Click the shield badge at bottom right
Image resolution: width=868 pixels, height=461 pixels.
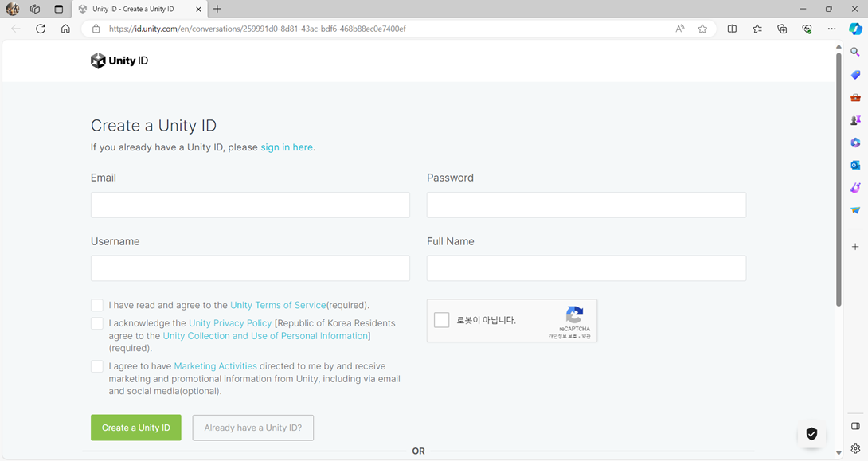[x=811, y=434]
